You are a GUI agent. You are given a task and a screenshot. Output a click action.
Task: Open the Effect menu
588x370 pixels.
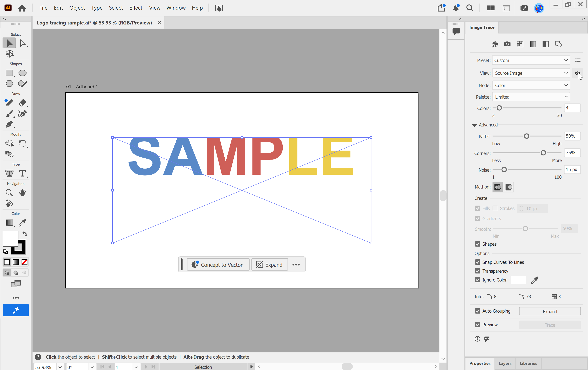[x=135, y=8]
